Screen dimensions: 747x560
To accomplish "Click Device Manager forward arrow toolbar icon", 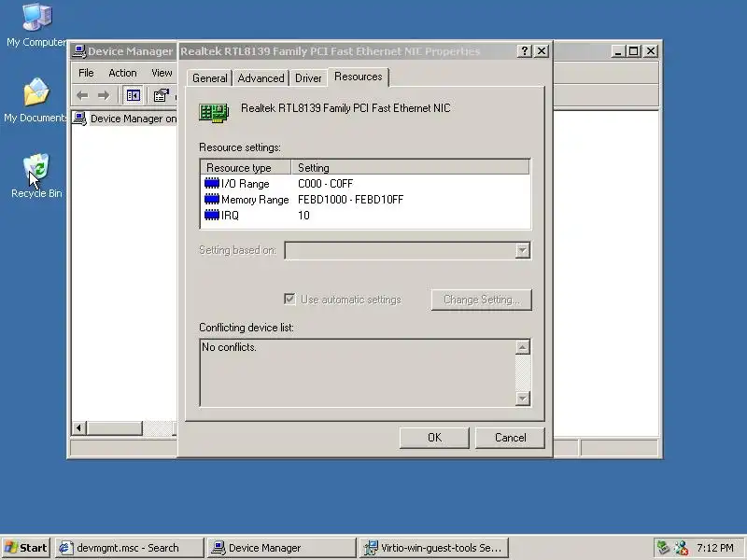I will (x=104, y=96).
